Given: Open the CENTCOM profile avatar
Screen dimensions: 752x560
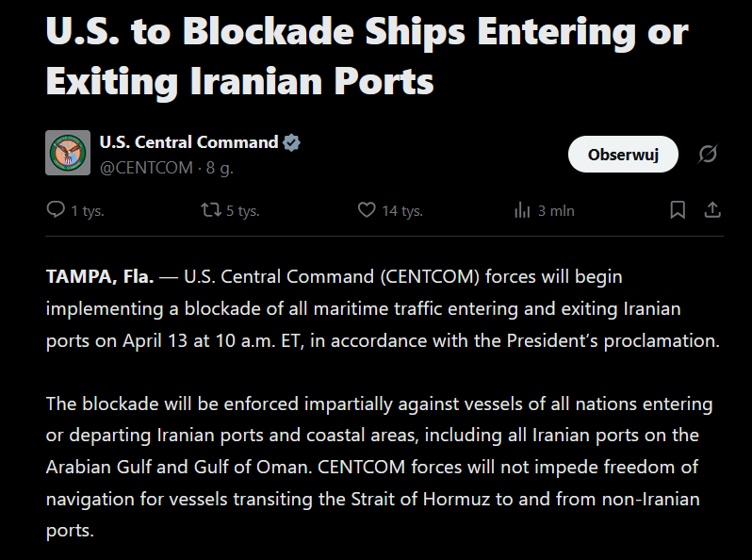Looking at the screenshot, I should tap(68, 153).
